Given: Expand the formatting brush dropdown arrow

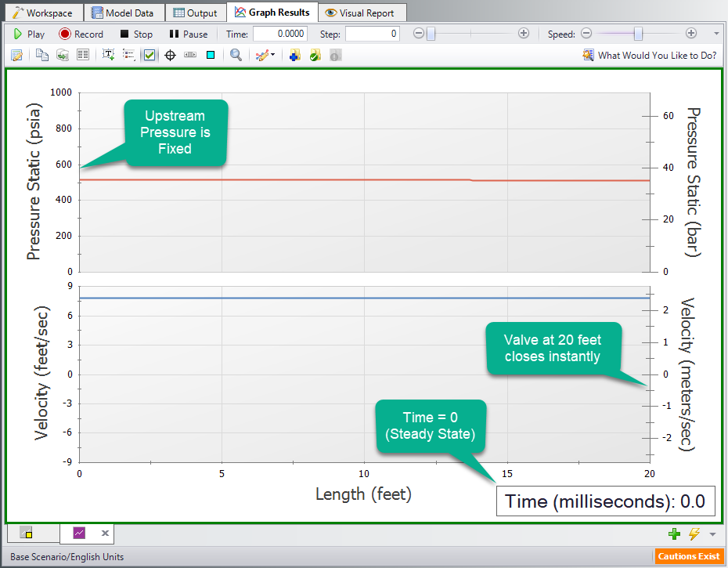Looking at the screenshot, I should 272,55.
